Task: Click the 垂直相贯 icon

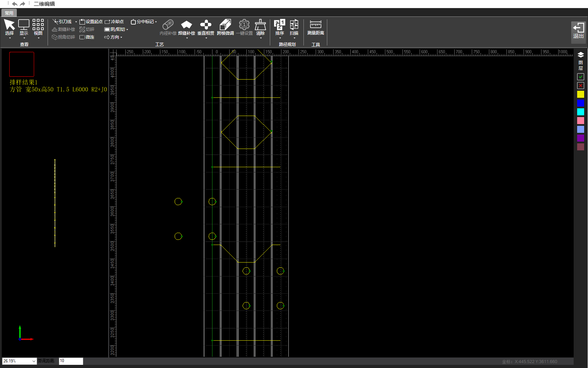Action: point(206,25)
